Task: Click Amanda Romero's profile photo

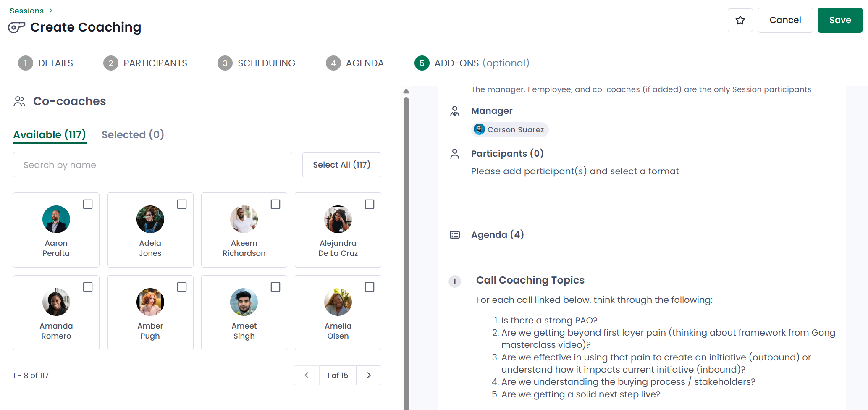Action: (56, 302)
